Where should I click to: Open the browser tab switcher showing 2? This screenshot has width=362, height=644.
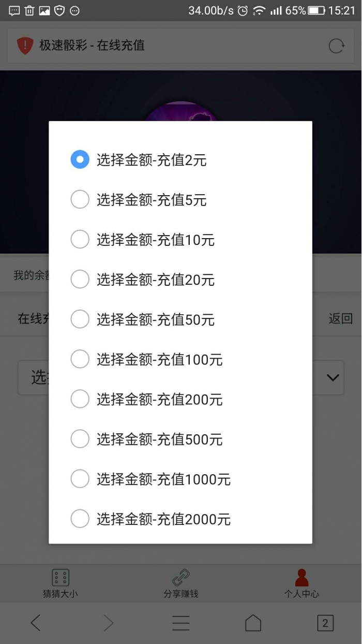point(325,623)
